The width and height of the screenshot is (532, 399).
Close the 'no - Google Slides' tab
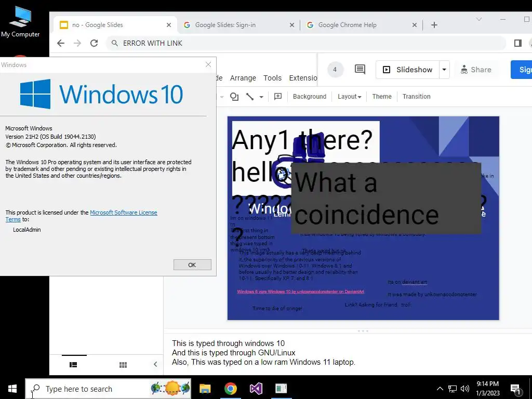(169, 25)
